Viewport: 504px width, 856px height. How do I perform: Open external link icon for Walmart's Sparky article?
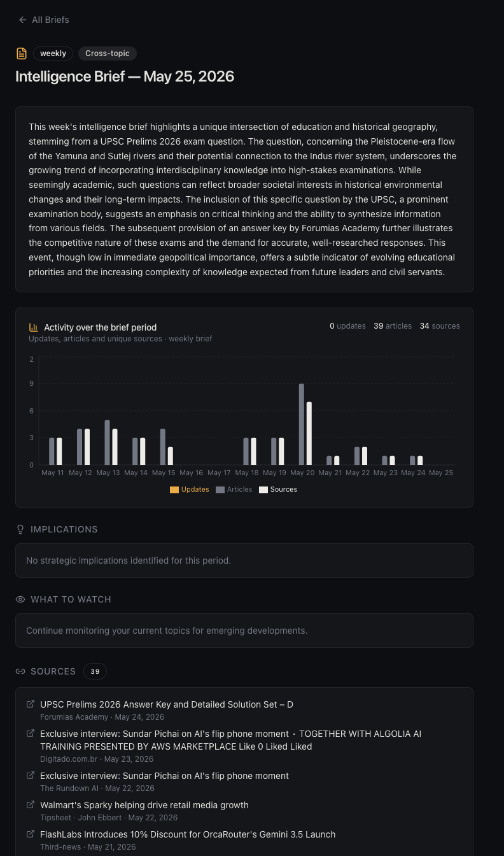(x=31, y=805)
